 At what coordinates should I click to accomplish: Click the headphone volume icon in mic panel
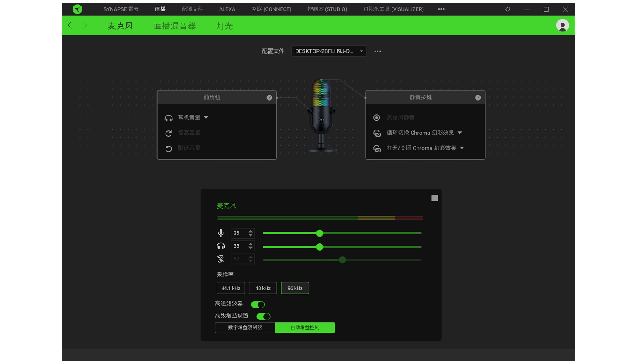221,246
